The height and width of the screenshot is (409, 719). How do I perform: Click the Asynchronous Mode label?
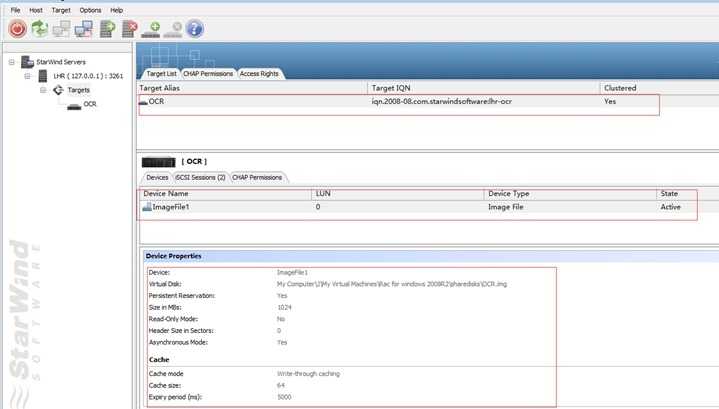click(178, 343)
